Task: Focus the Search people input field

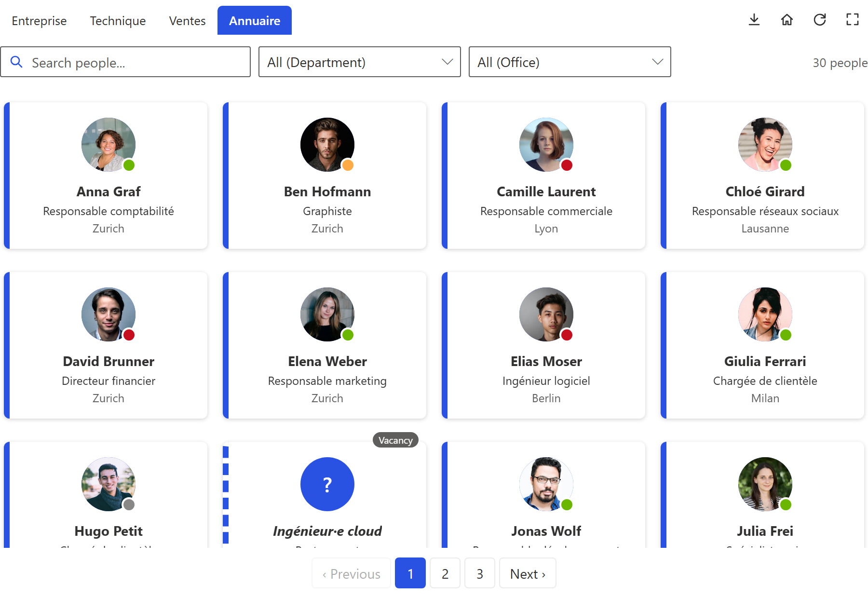Action: point(125,62)
